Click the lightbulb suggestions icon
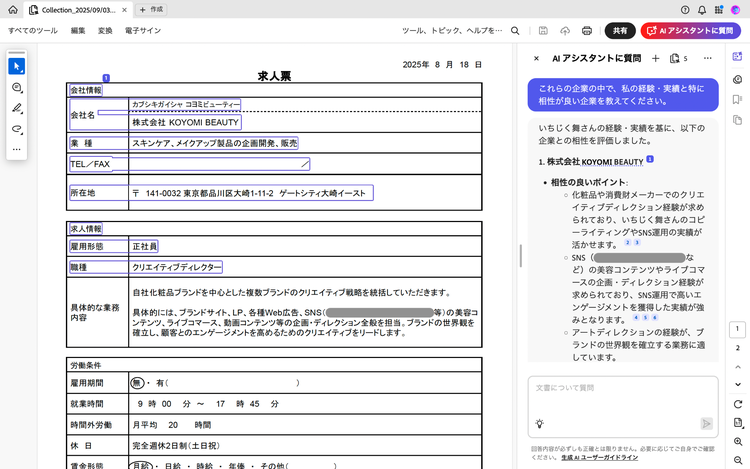Image resolution: width=750 pixels, height=469 pixels. pyautogui.click(x=539, y=423)
